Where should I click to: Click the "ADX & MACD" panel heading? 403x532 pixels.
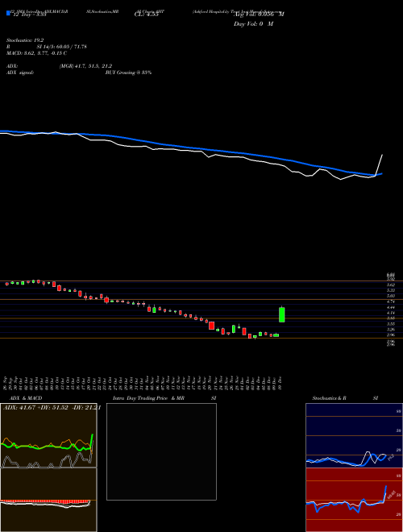[26, 398]
